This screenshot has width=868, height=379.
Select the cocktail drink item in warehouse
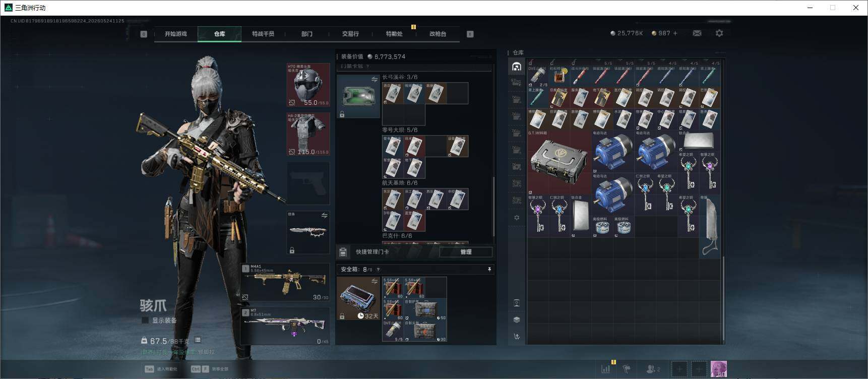560,76
